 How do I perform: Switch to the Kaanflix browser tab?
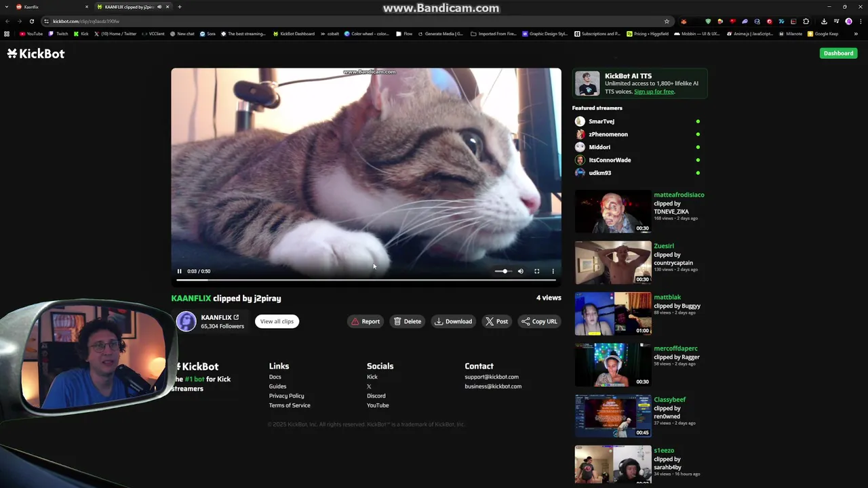coord(52,7)
